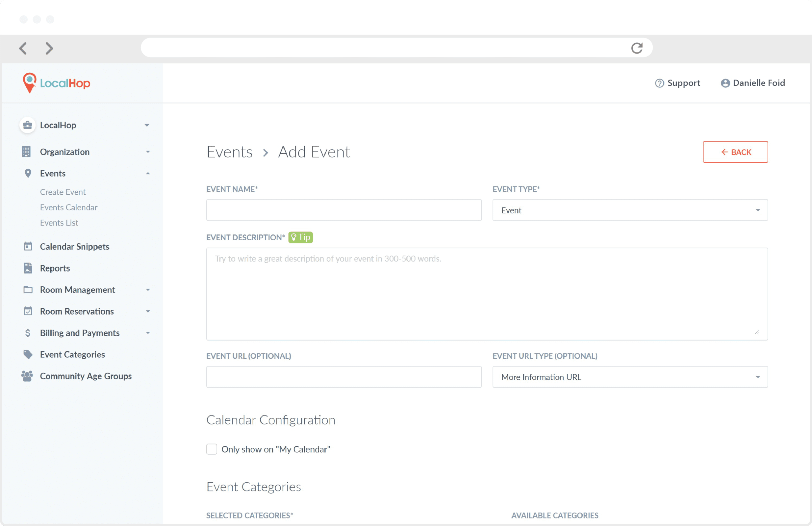
Task: Open the Event Type dropdown
Action: tap(630, 210)
